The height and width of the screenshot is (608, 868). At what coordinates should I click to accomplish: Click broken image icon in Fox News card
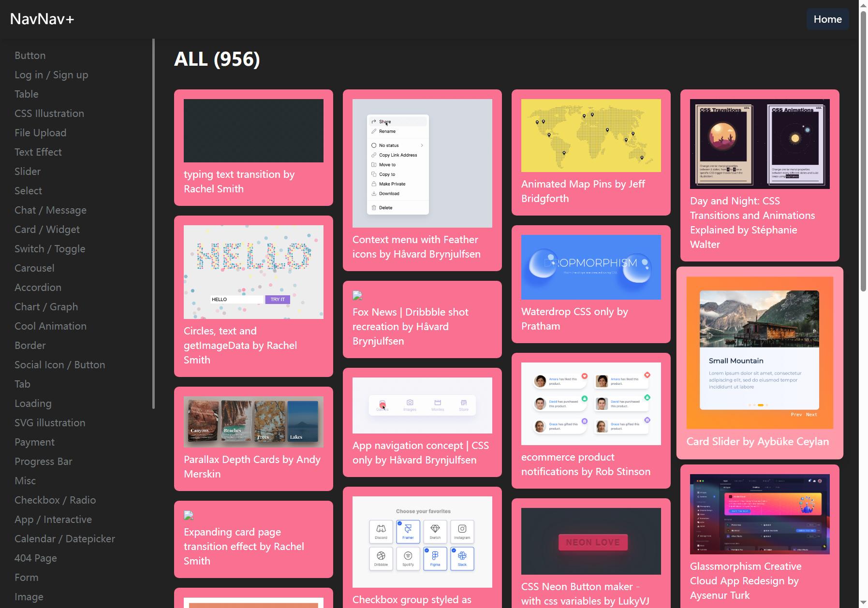coord(357,295)
